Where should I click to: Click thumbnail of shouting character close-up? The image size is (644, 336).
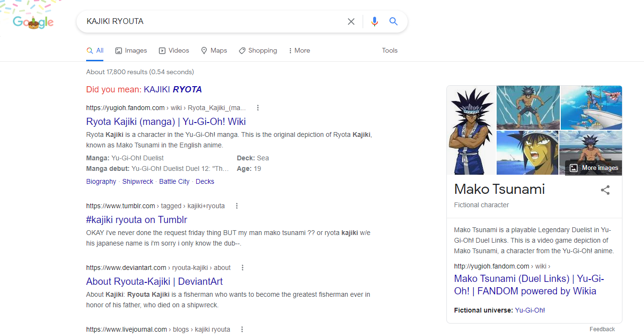528,153
